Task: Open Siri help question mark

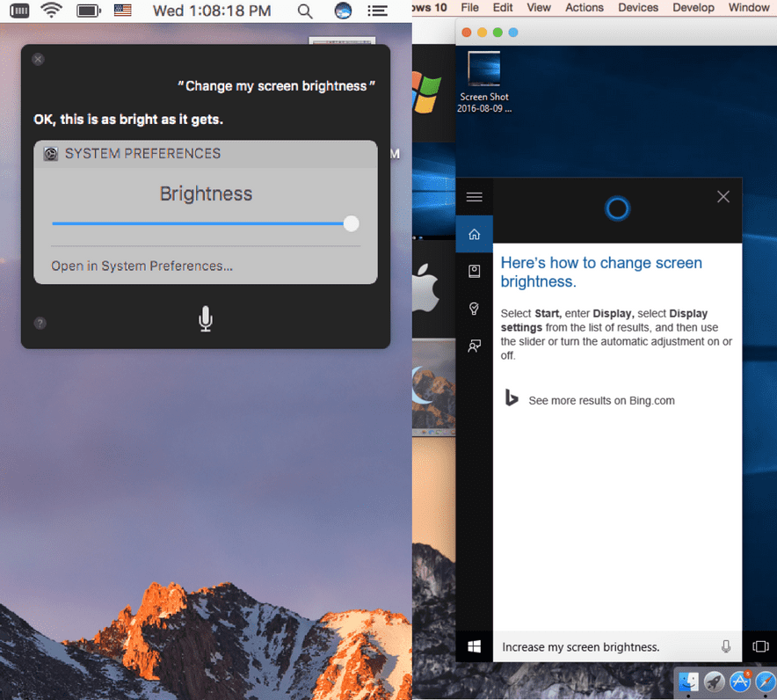Action: (40, 324)
